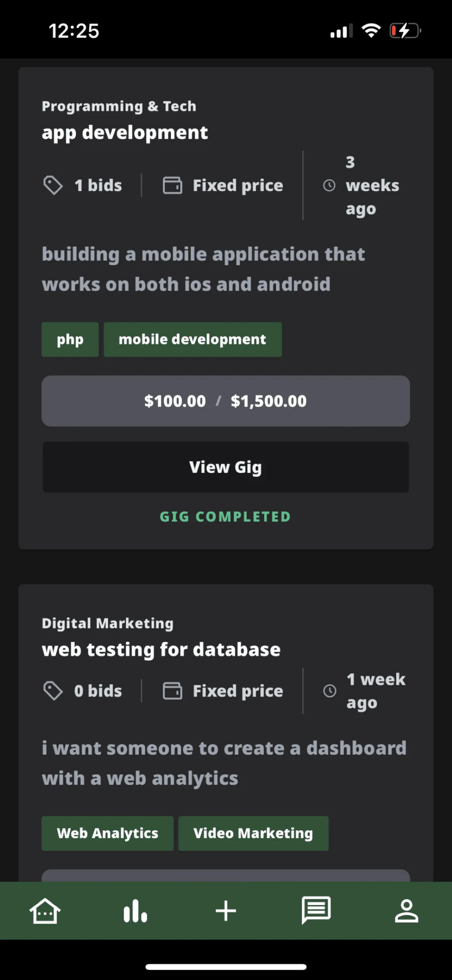Screen dimensions: 452x980
Task: Tap the clock icon next to 3 weeks ago
Action: pos(329,185)
